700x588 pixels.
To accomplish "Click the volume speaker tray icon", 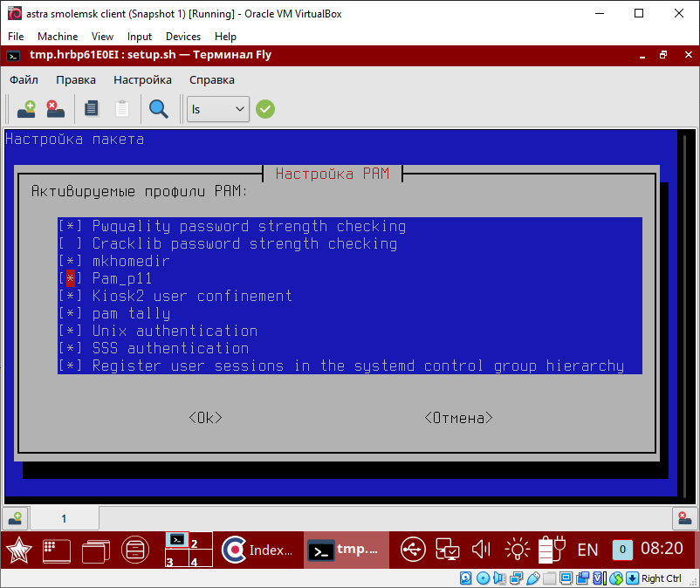I will [x=481, y=550].
